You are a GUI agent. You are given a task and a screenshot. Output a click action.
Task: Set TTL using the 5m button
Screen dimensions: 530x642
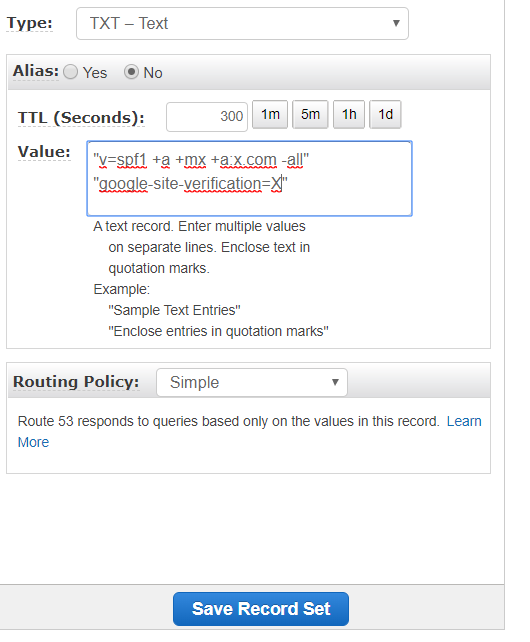pos(310,115)
